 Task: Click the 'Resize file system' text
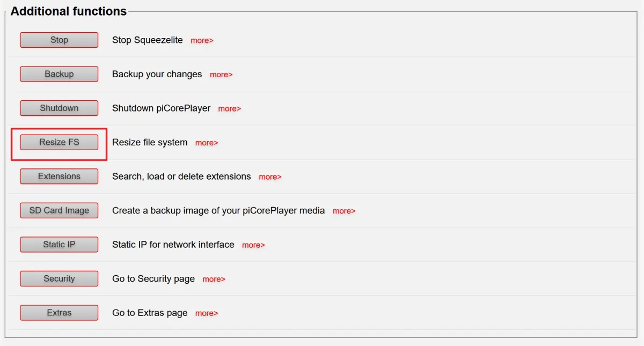(150, 142)
